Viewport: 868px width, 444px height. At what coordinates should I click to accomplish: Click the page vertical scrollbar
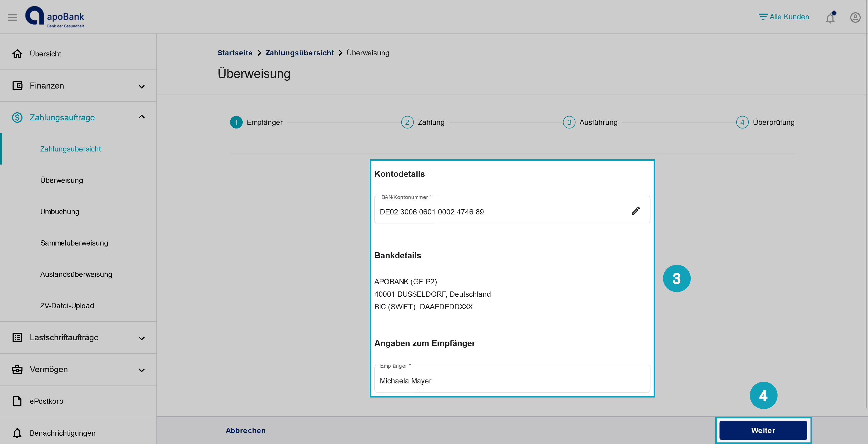pos(866,204)
